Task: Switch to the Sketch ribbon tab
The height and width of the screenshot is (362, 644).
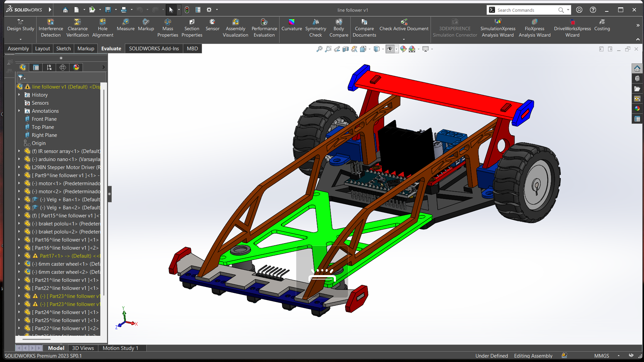Action: [63, 49]
